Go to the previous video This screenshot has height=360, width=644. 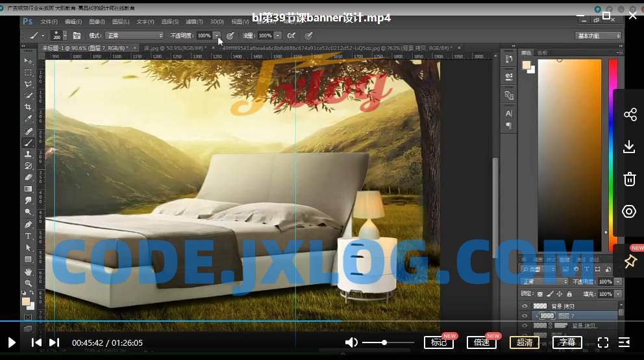[36, 342]
